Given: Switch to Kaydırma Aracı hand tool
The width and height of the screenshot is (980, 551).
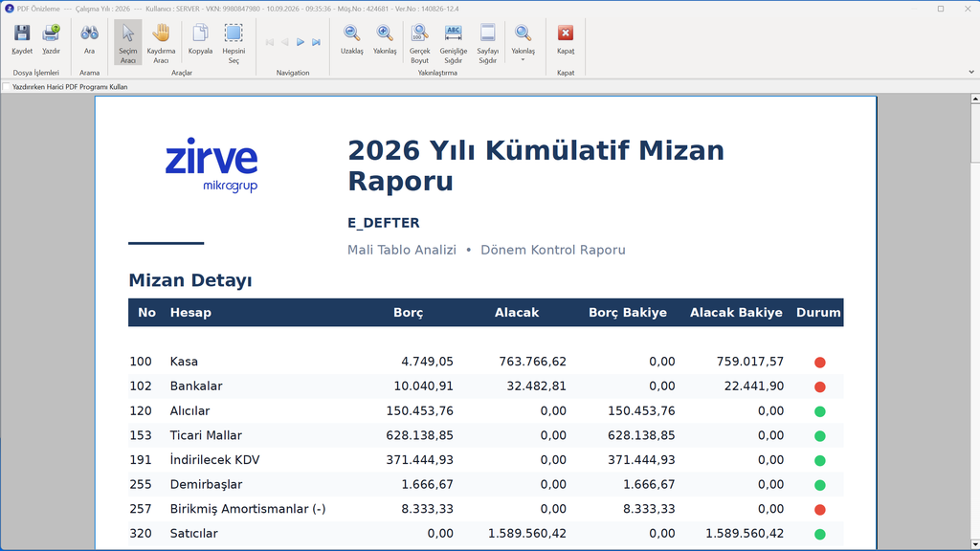Looking at the screenshot, I should point(161,42).
